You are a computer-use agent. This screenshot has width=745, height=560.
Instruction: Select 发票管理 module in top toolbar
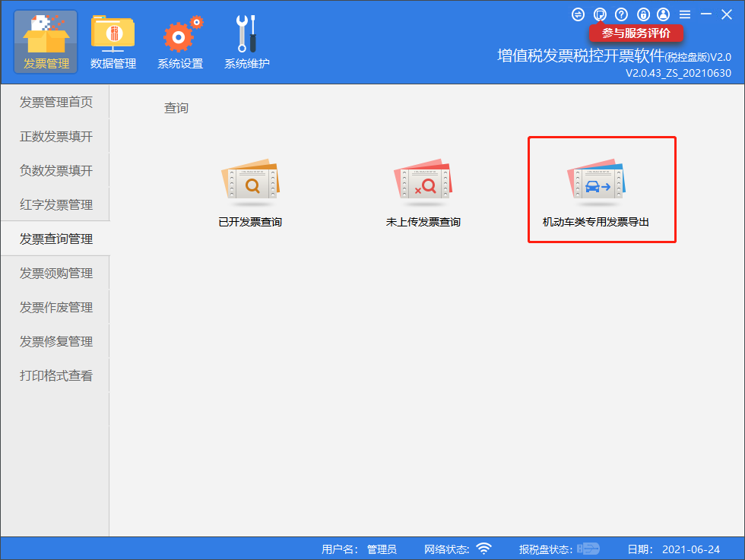(46, 42)
